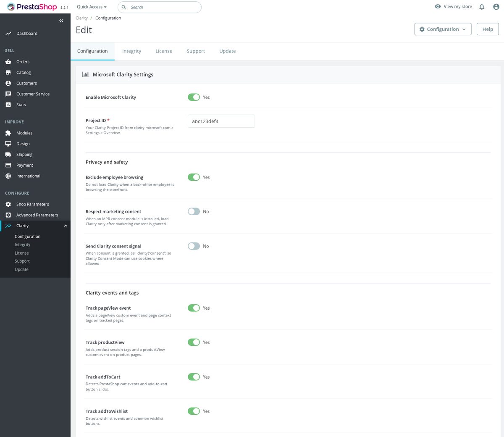Click the Orders basket icon
The width and height of the screenshot is (504, 437).
click(x=8, y=61)
